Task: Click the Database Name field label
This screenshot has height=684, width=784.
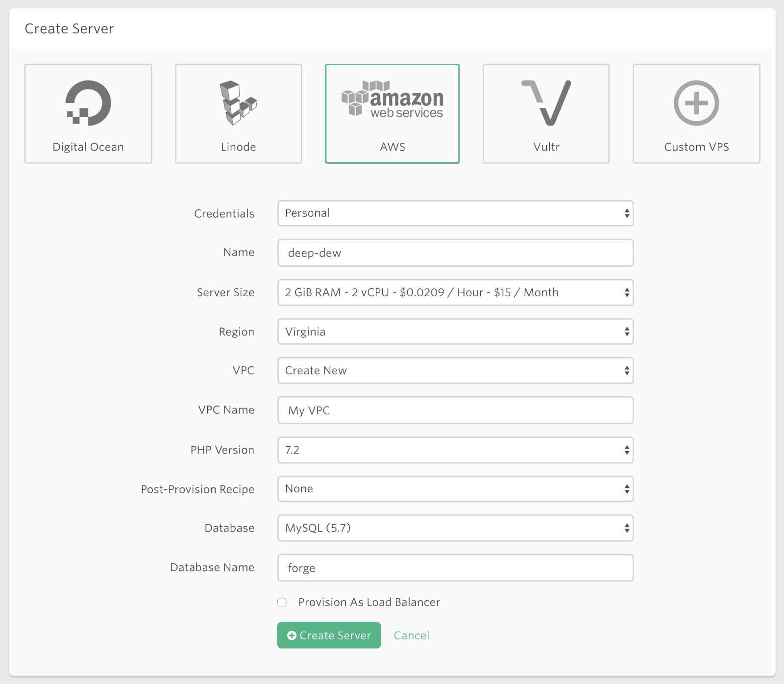Action: point(212,567)
